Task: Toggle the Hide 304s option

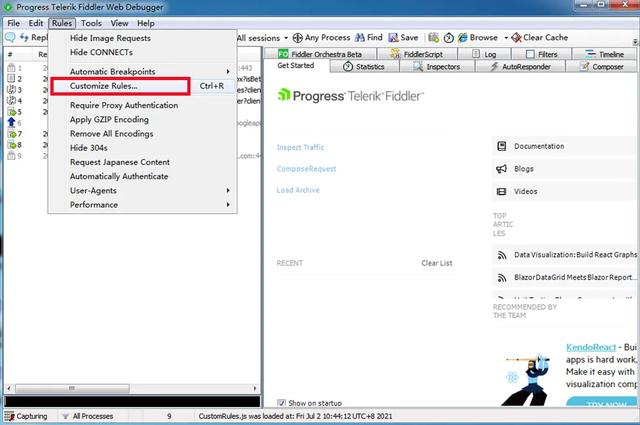Action: [x=142, y=148]
